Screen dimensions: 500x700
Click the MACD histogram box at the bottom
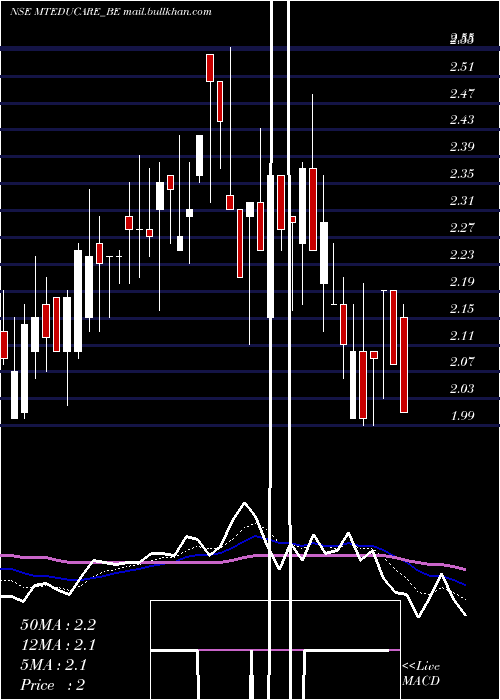(x=275, y=650)
